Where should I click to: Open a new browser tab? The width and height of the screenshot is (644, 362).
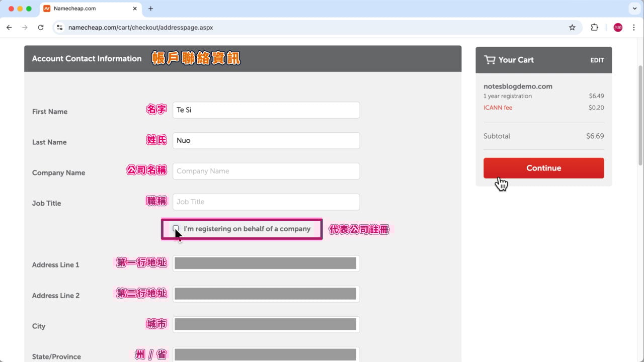coord(150,9)
